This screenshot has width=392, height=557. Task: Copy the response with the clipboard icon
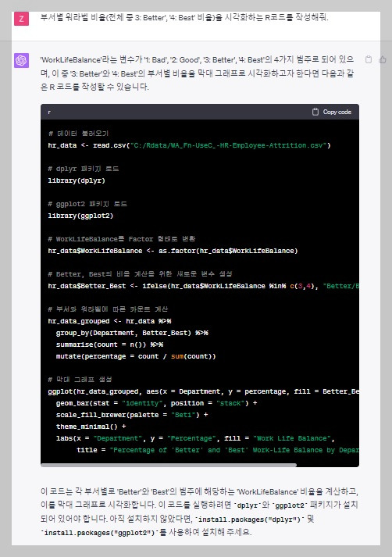click(369, 59)
